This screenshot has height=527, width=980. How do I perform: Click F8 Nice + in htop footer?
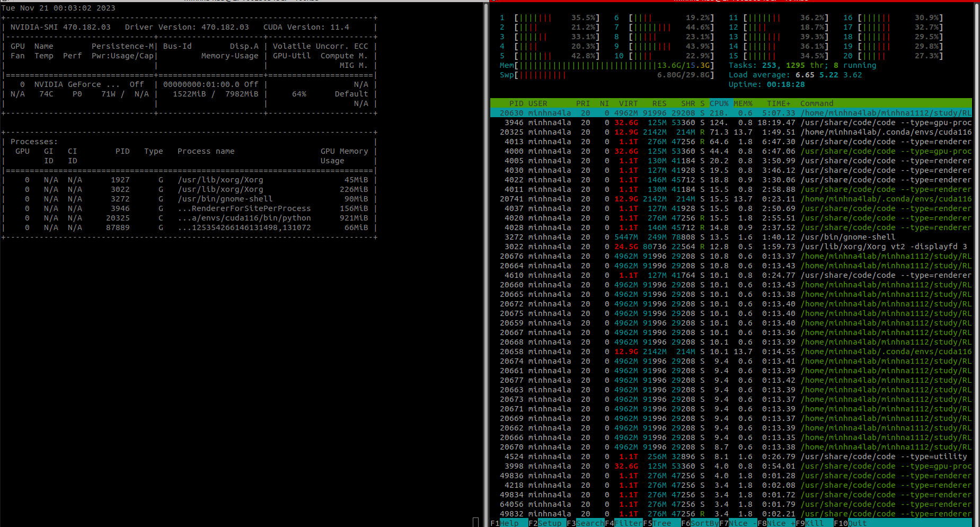pos(776,523)
